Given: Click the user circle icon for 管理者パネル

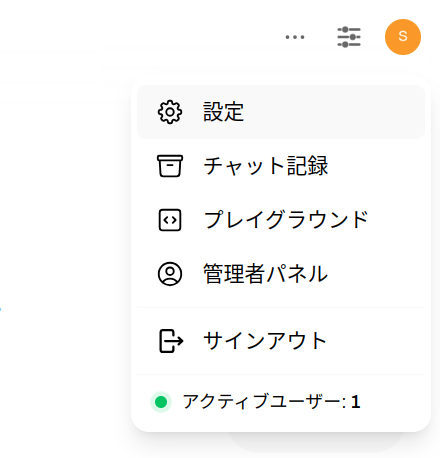Looking at the screenshot, I should pos(170,274).
